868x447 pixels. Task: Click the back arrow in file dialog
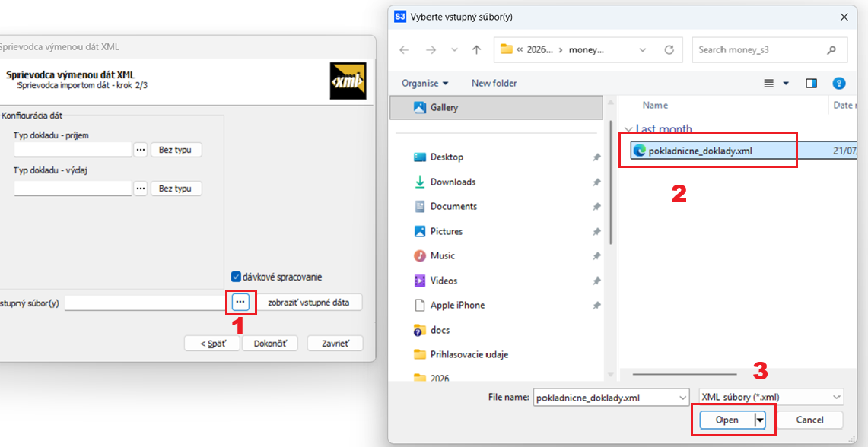pyautogui.click(x=404, y=49)
